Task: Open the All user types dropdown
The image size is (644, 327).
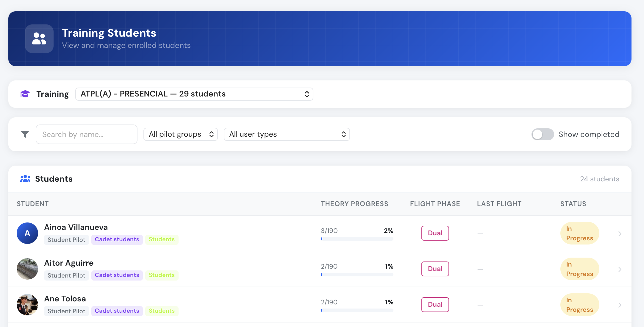Action: coord(287,134)
